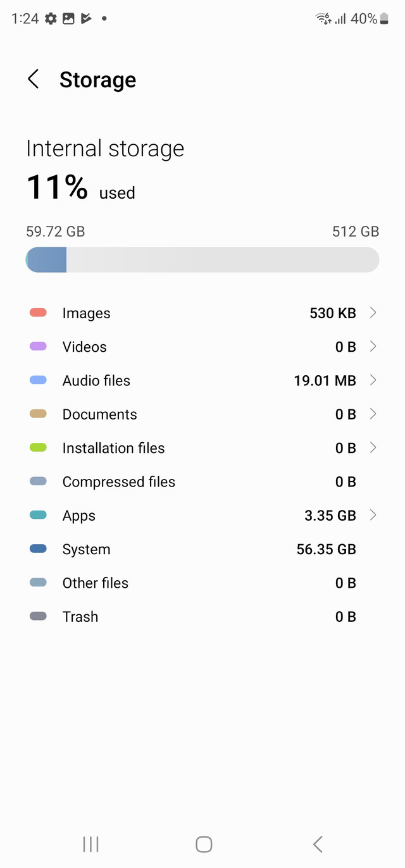
Task: Tap the Compressed files row
Action: (x=118, y=482)
